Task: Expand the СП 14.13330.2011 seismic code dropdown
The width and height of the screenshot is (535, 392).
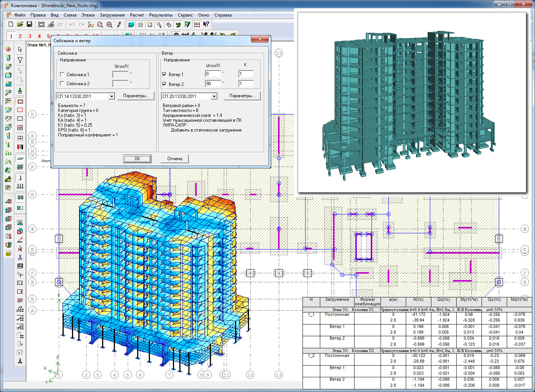Action: (x=112, y=96)
